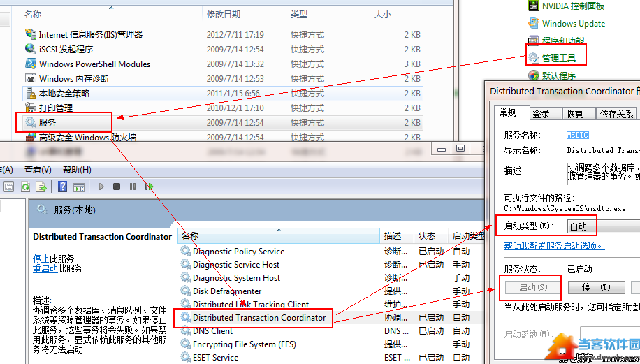The height and width of the screenshot is (364, 640).
Task: Click the 管理工具 icon in Control Panel
Action: pos(534,59)
